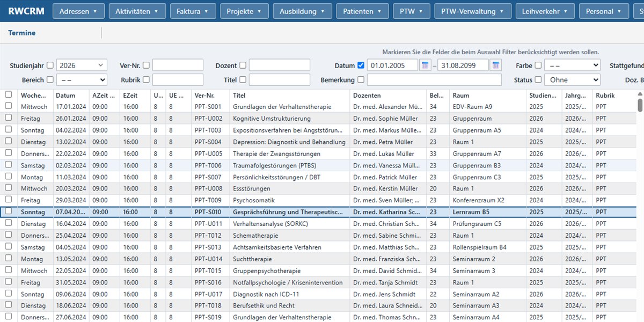Click the end date field 31.08.2099

click(463, 65)
